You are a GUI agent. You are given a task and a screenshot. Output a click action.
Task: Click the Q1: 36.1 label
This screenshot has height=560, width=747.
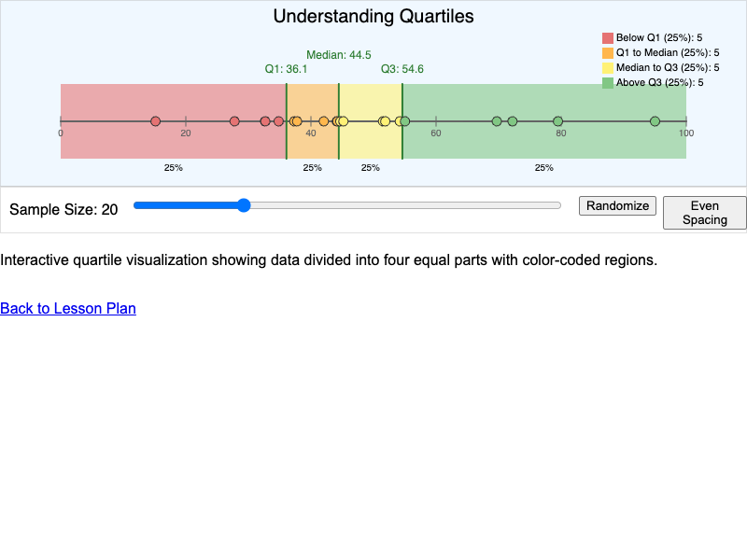286,69
